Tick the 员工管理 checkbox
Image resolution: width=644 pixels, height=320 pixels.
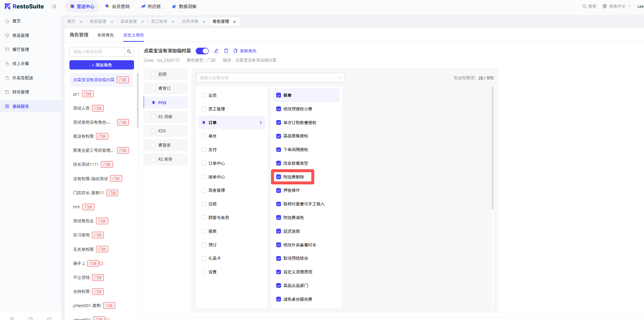point(203,109)
